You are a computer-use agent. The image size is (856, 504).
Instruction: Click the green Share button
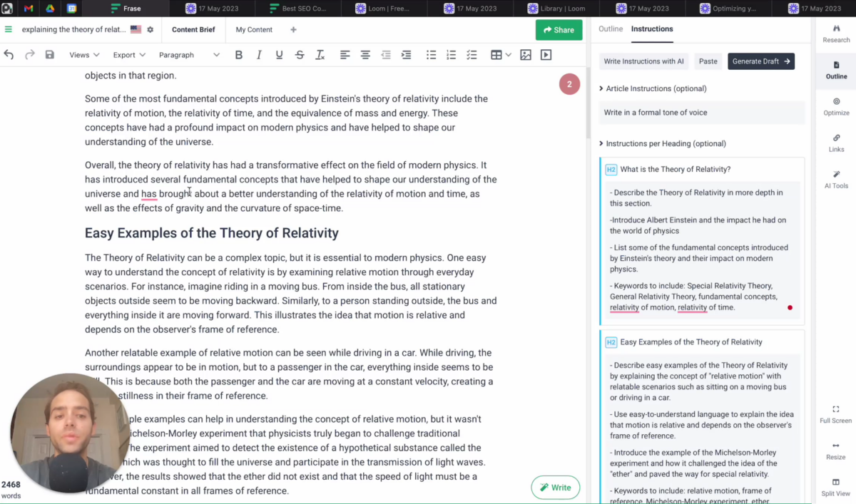559,30
